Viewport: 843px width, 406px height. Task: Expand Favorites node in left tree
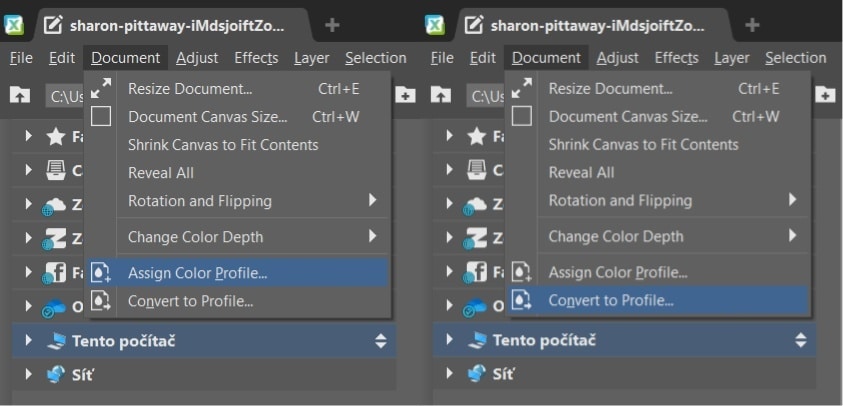pos(28,136)
